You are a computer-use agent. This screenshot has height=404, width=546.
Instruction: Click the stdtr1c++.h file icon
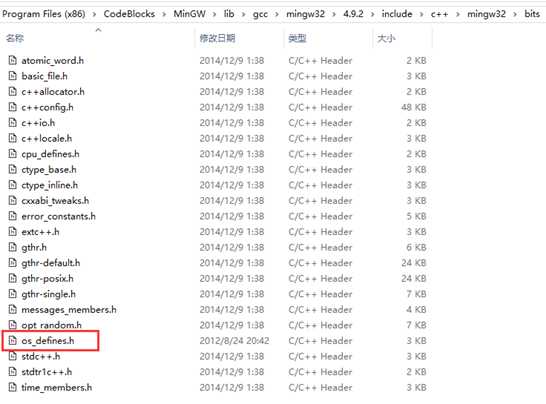13,372
